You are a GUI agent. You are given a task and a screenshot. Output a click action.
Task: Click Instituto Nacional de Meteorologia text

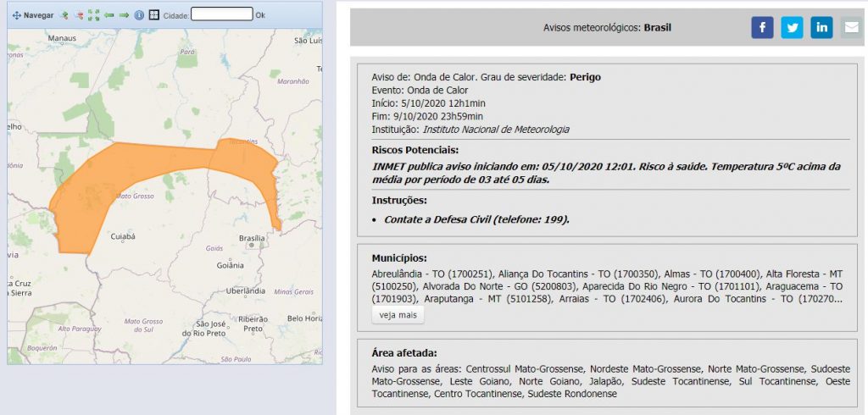tap(496, 130)
